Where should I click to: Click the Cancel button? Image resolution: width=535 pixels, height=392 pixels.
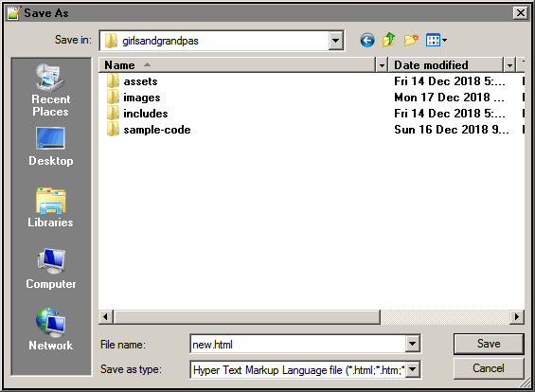click(x=489, y=368)
